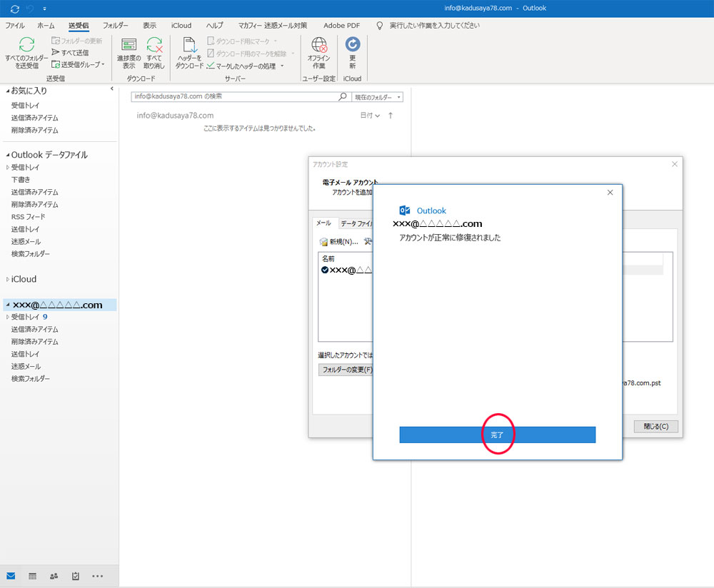Minimize the folder pane chevron
Screen dimensions: 714x588
click(x=112, y=88)
